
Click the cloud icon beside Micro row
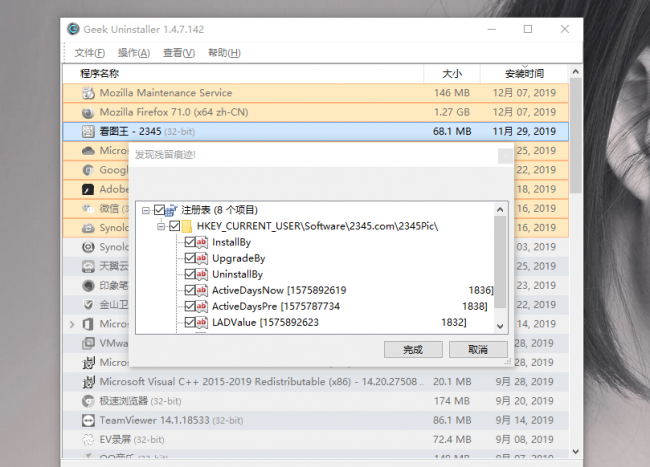[88, 151]
